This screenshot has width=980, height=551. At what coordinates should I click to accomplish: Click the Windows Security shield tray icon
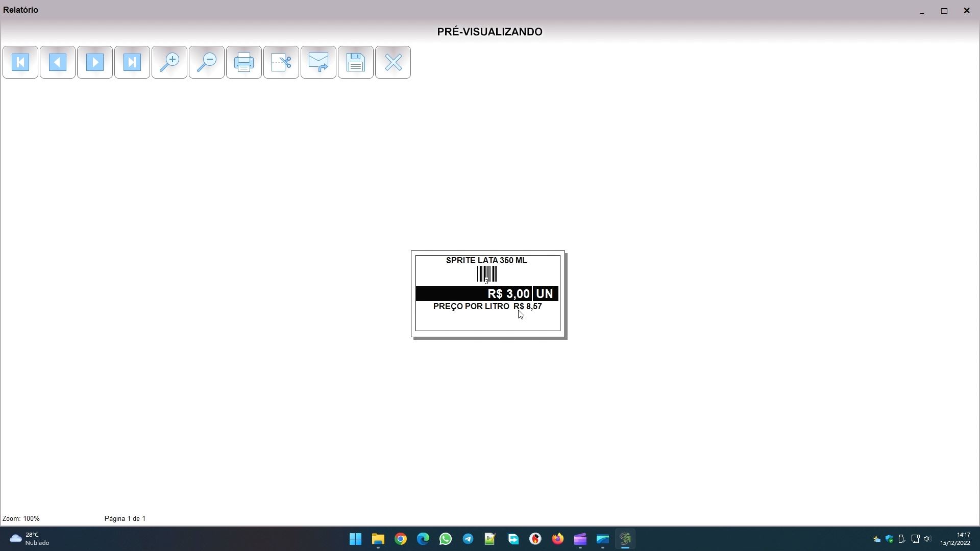(890, 539)
